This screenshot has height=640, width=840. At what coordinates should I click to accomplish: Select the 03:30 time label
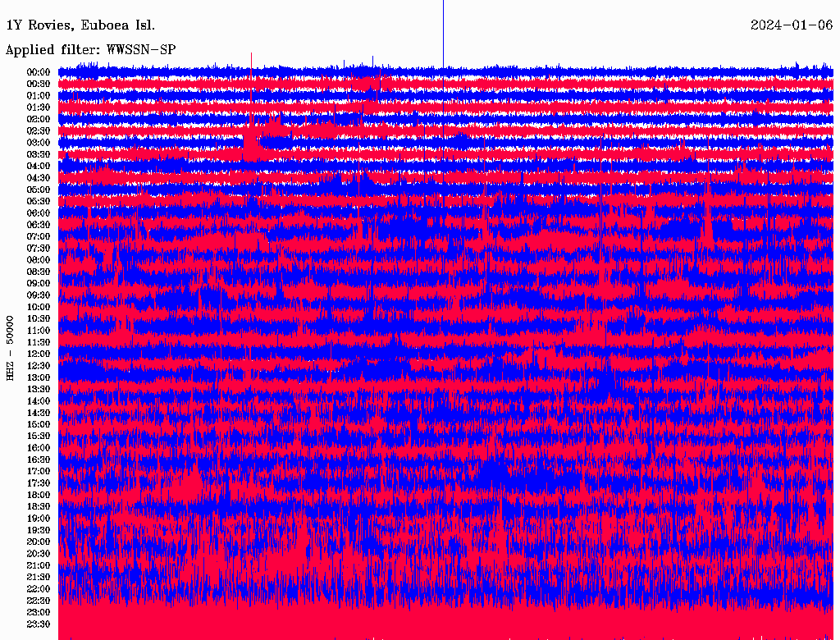pyautogui.click(x=39, y=154)
